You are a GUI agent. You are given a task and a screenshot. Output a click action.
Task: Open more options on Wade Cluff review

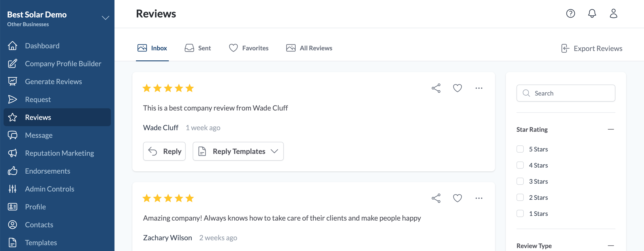point(479,88)
